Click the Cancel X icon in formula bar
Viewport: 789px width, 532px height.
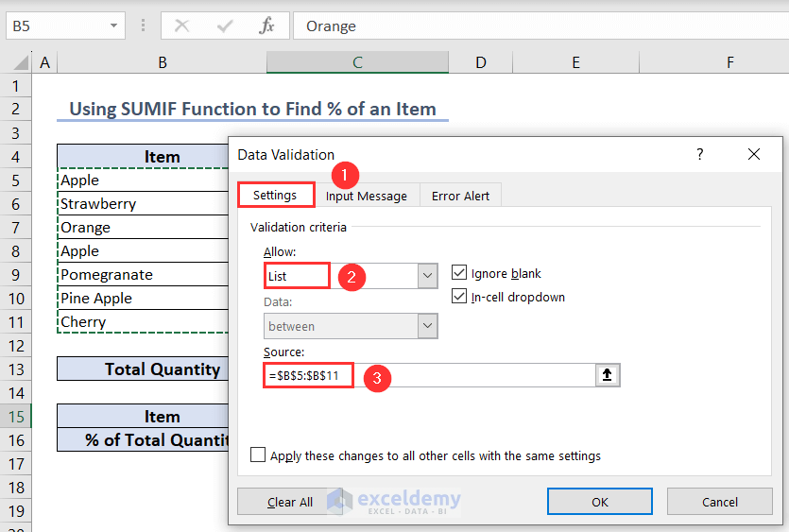tap(182, 26)
